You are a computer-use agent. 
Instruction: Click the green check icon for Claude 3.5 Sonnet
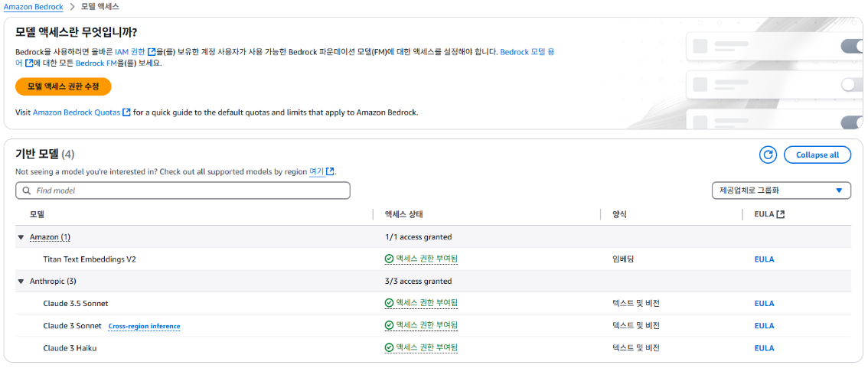point(389,303)
